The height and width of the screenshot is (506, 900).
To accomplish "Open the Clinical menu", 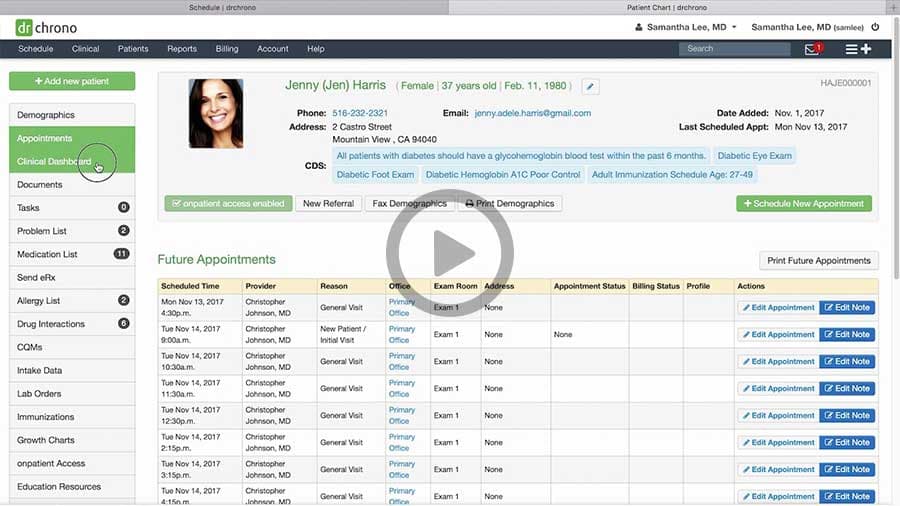I will (x=86, y=49).
